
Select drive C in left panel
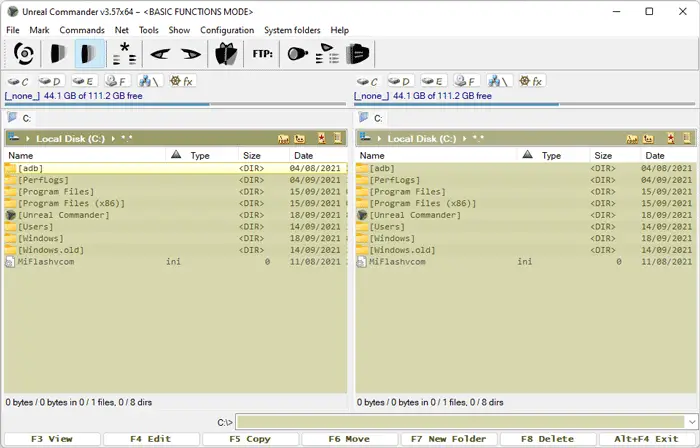[x=18, y=81]
